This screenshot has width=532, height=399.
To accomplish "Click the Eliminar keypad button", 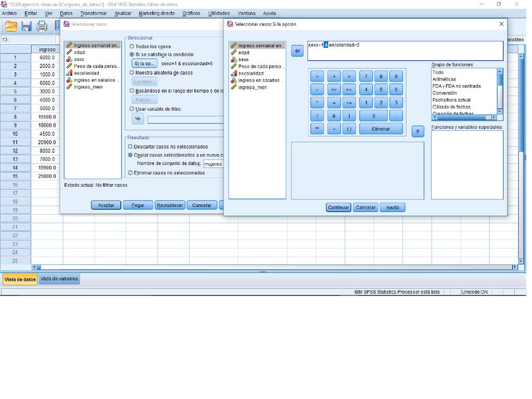I will 381,129.
